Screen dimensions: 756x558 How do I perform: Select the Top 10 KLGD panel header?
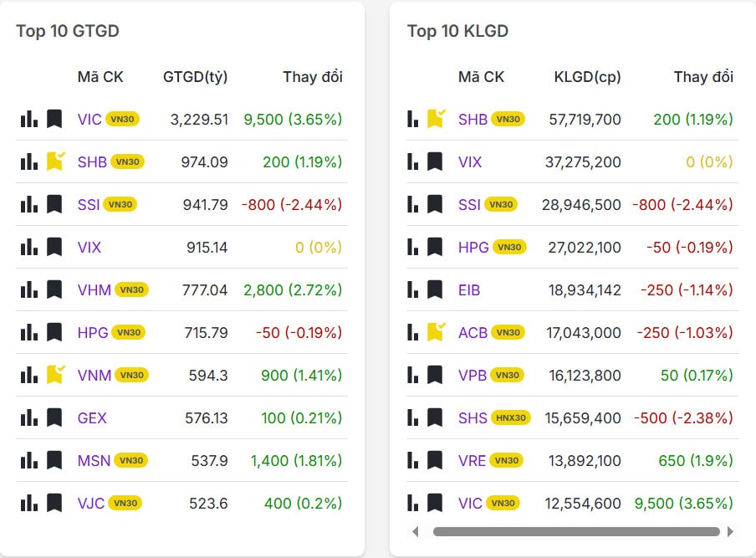click(458, 31)
